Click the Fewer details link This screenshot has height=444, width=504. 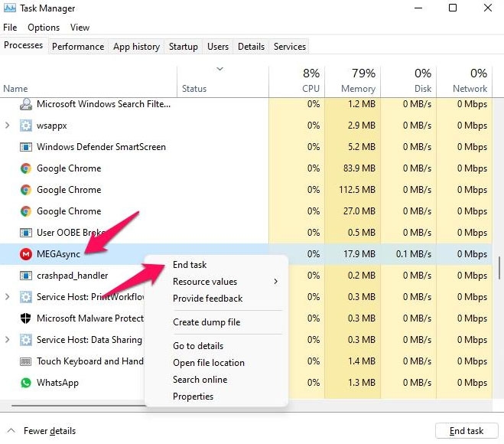(x=50, y=431)
